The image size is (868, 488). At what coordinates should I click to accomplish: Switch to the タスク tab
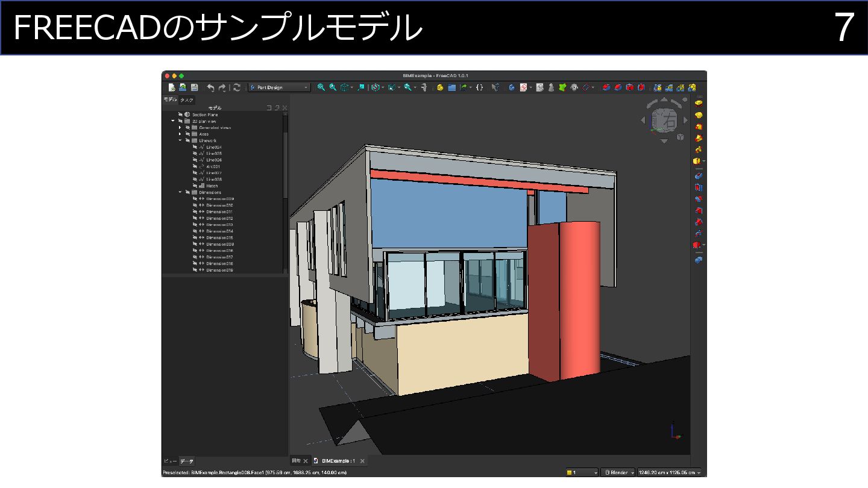(x=187, y=100)
